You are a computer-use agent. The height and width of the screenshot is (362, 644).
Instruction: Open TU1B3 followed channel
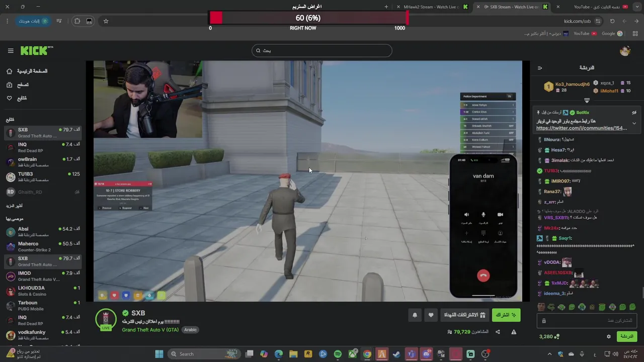pos(42,177)
